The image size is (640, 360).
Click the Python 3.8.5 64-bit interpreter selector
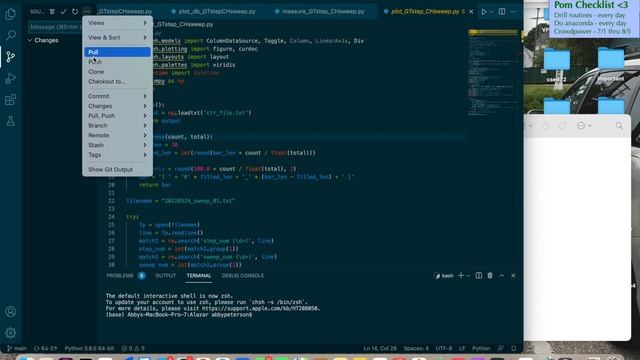[x=89, y=348]
